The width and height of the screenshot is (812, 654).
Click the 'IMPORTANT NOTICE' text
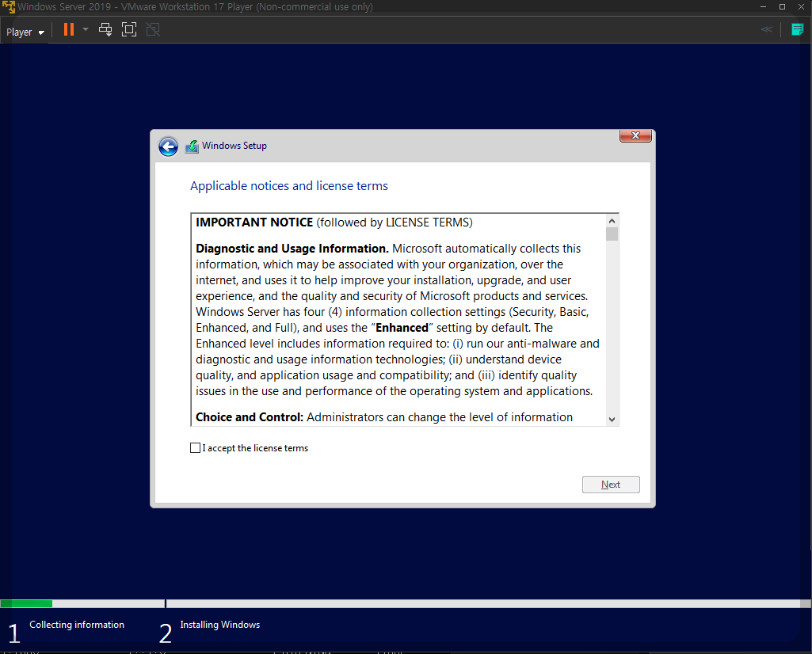pos(254,222)
